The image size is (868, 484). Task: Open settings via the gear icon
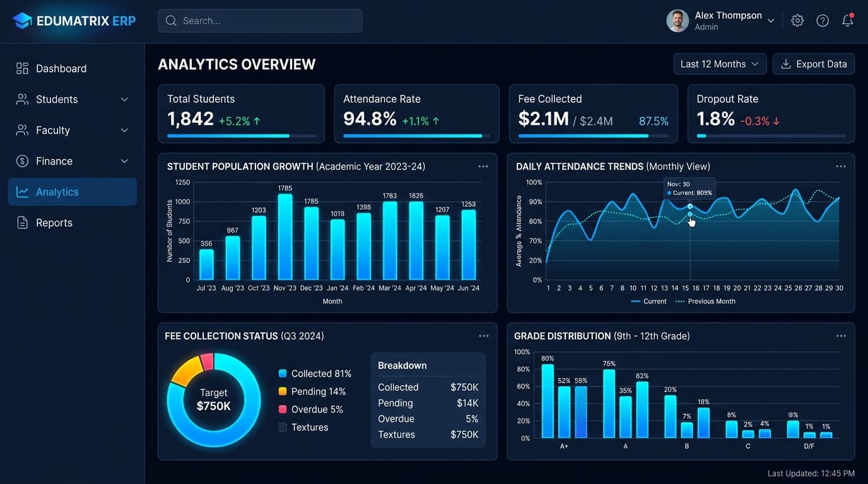click(797, 21)
